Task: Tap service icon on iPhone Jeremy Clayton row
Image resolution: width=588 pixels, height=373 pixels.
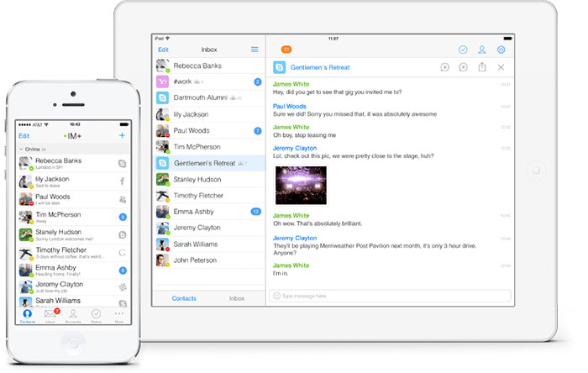Action: pos(123,287)
